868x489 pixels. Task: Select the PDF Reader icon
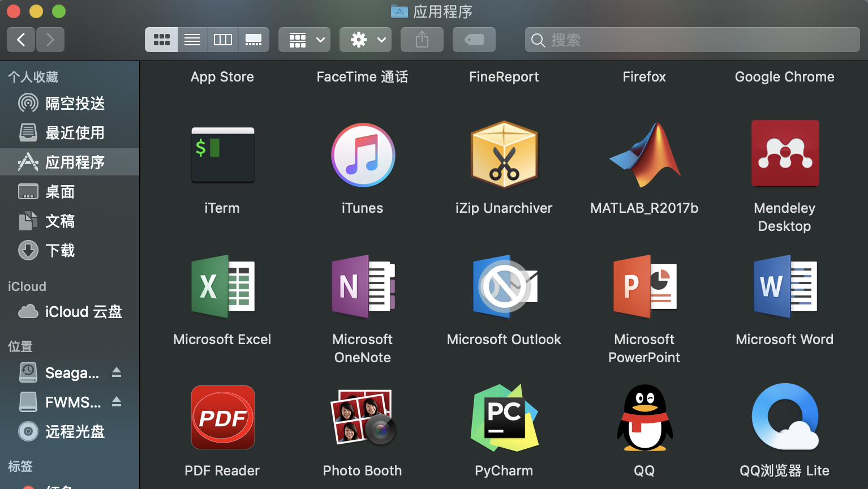point(222,417)
